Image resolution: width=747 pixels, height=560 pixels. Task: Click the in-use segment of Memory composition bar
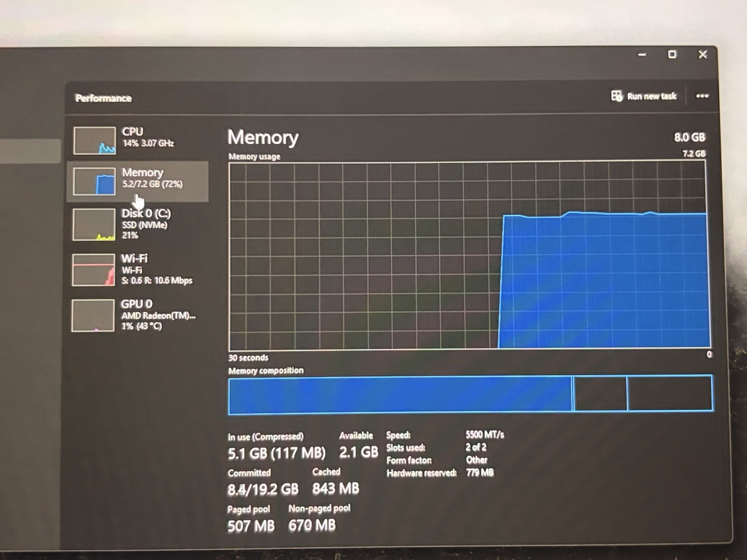tap(401, 395)
